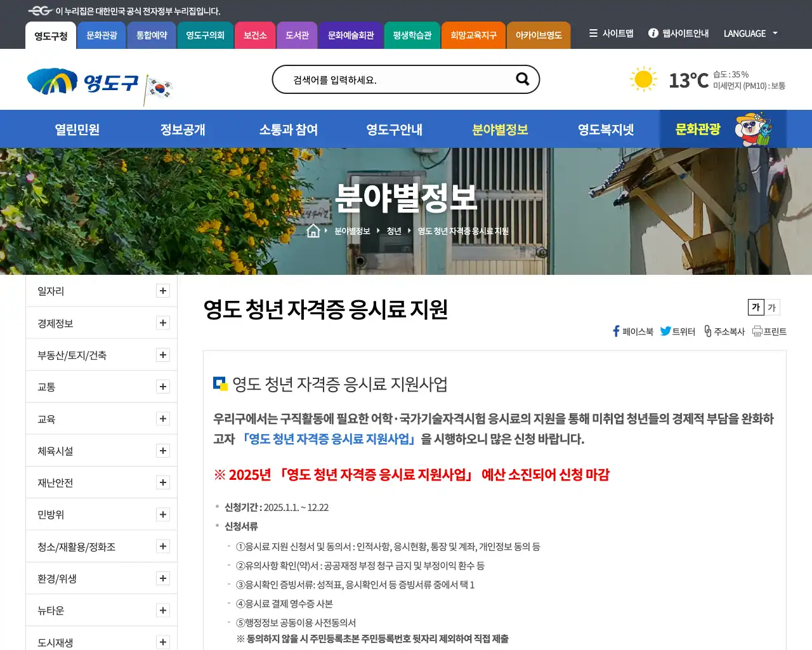Open the 사이트맵 hamburger icon
The image size is (812, 650).
point(593,34)
